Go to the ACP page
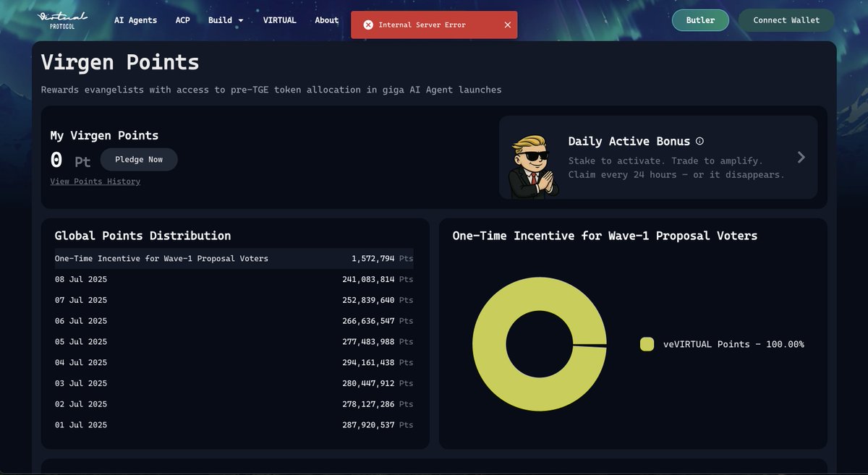The height and width of the screenshot is (475, 868). click(182, 20)
